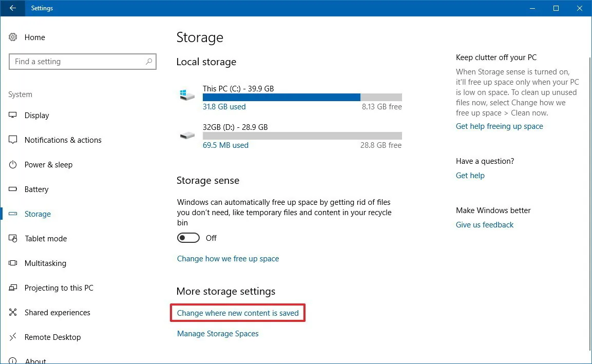The width and height of the screenshot is (592, 364).
Task: Click the This PC (C:) - 39.9 GB label
Action: [238, 88]
